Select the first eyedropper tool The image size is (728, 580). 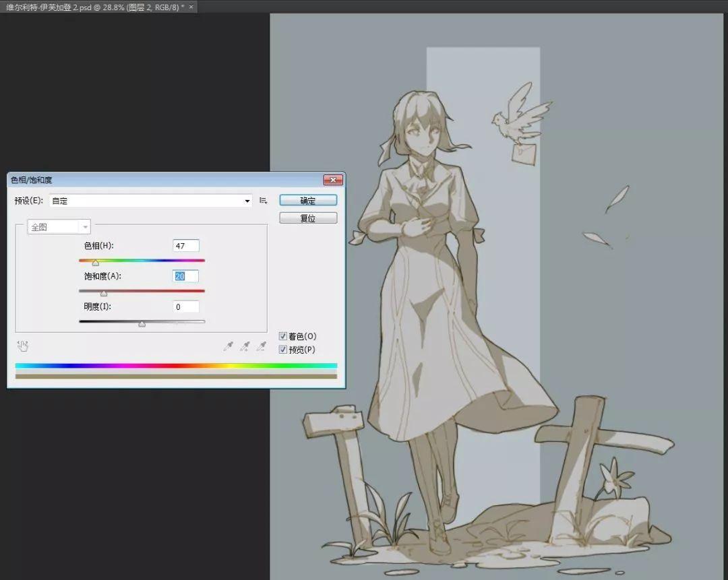click(x=228, y=346)
